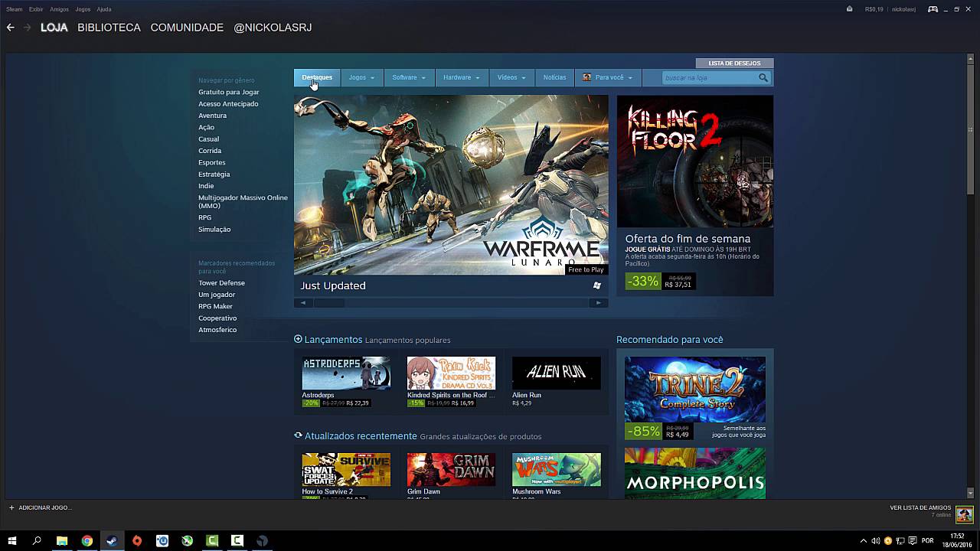
Task: Open Origin from the taskbar
Action: pyautogui.click(x=137, y=540)
